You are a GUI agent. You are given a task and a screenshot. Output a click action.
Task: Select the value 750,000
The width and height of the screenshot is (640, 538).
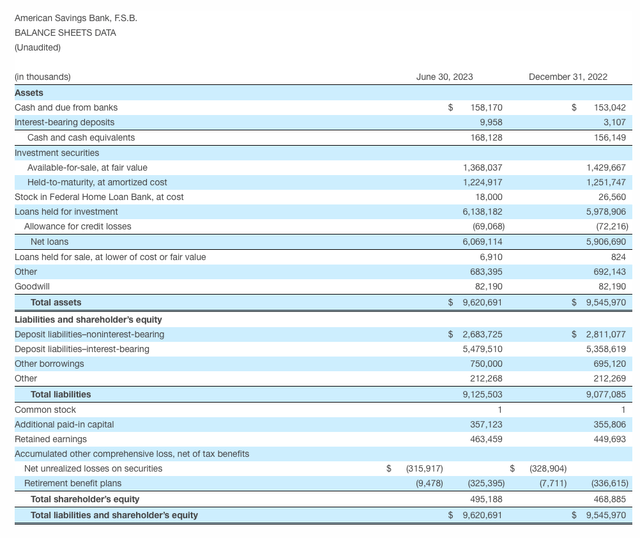(486, 363)
